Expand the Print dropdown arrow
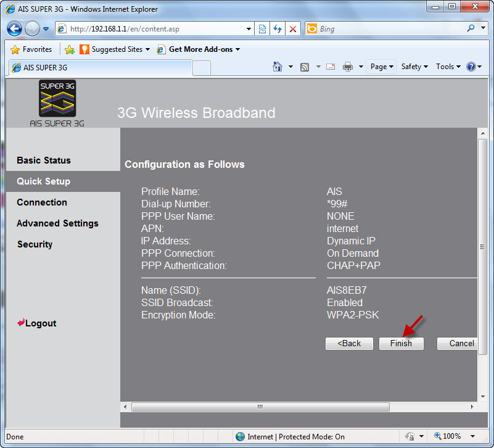494x448 pixels. click(361, 67)
